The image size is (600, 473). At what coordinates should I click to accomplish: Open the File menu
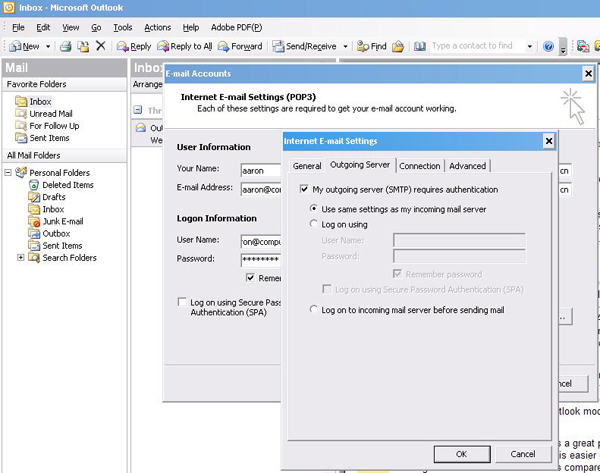(x=18, y=28)
